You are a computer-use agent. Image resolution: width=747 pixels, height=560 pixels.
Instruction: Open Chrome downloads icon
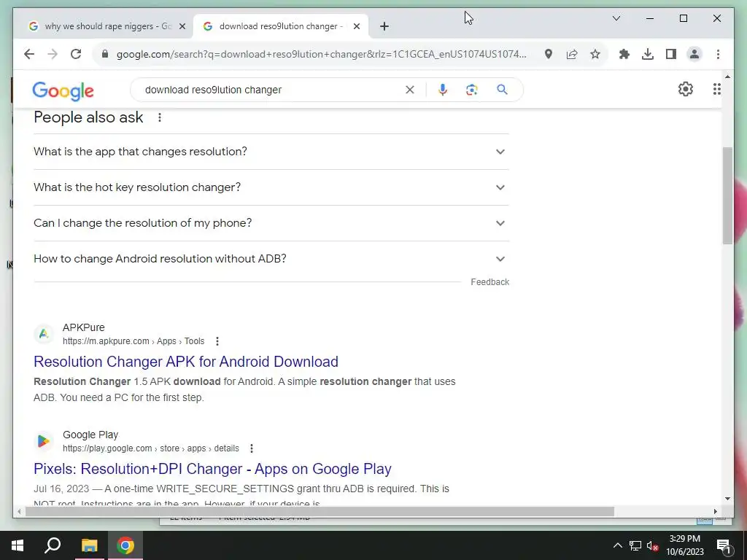648,54
